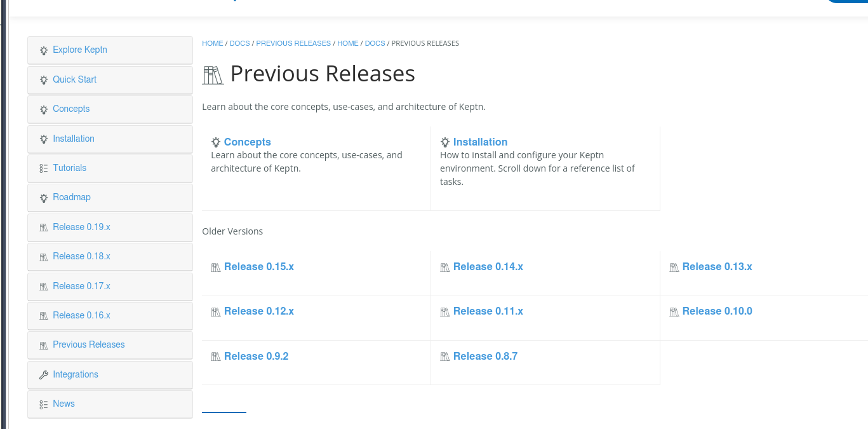Click the library icon next to the Previous Releases heading
Viewport: 868px width, 429px height.
[x=213, y=74]
